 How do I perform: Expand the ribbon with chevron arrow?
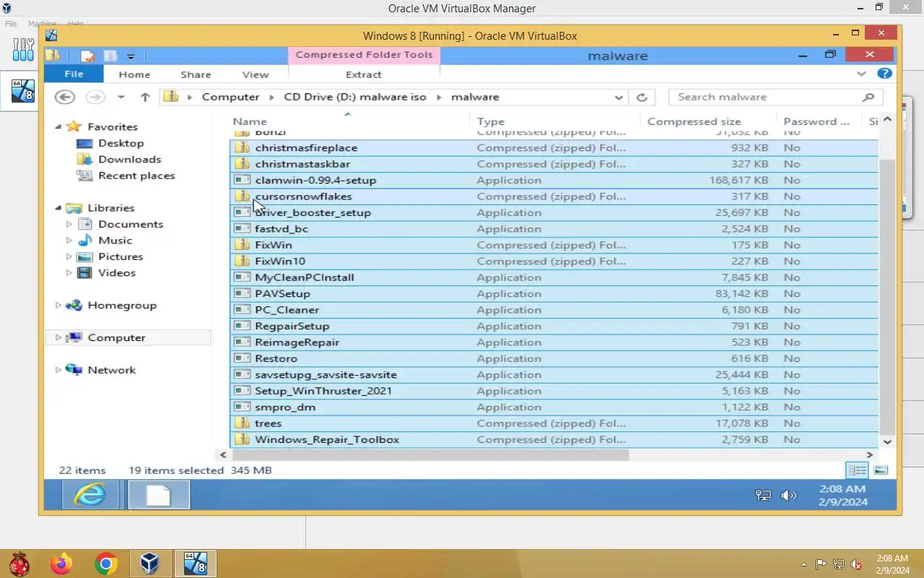pos(861,74)
